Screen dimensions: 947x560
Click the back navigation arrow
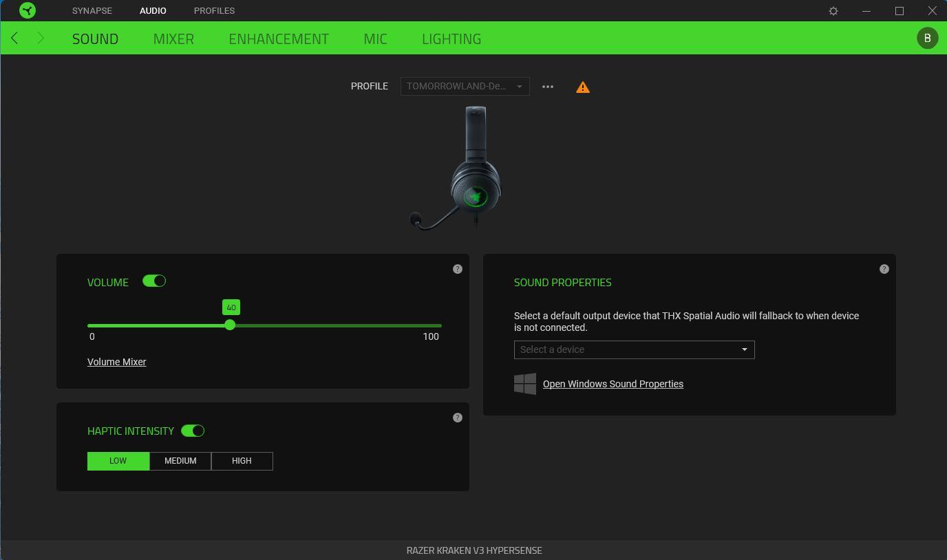14,39
